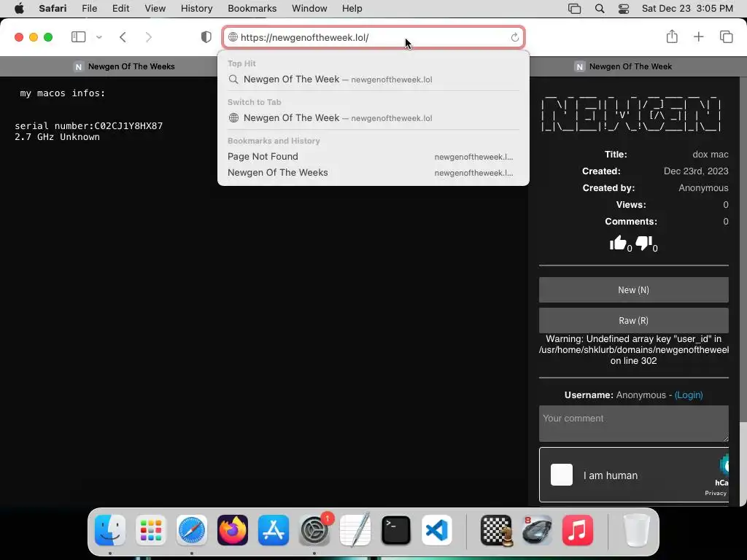Add a new tab with plus icon
The width and height of the screenshot is (747, 560).
pos(698,36)
